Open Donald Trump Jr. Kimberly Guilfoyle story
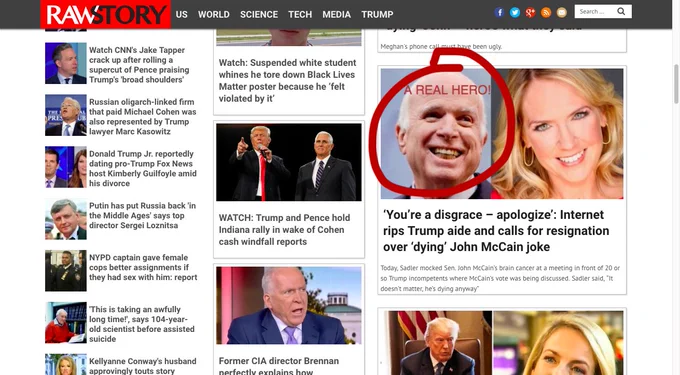This screenshot has width=680, height=375. coord(143,169)
